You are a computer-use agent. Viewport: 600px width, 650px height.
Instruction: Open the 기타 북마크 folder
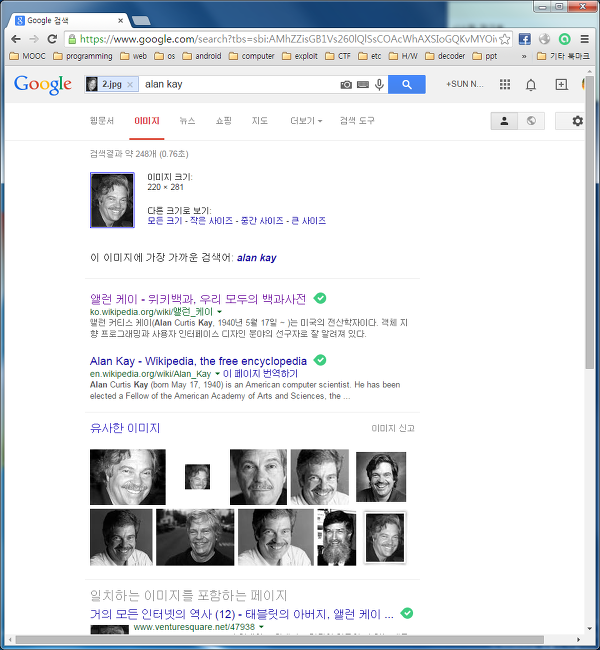[563, 56]
